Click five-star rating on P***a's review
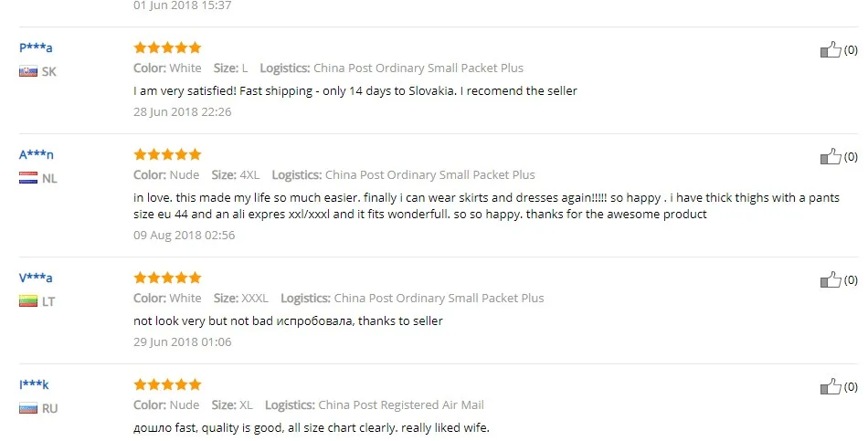 pos(167,47)
